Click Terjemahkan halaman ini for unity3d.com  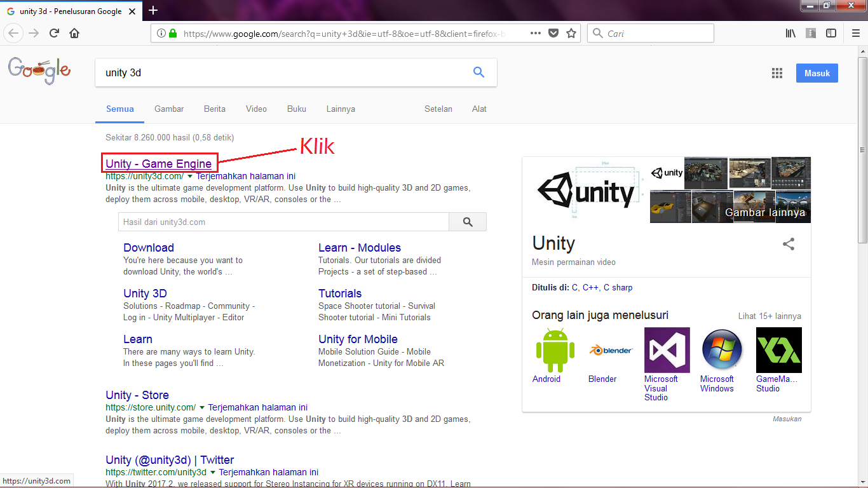point(246,176)
